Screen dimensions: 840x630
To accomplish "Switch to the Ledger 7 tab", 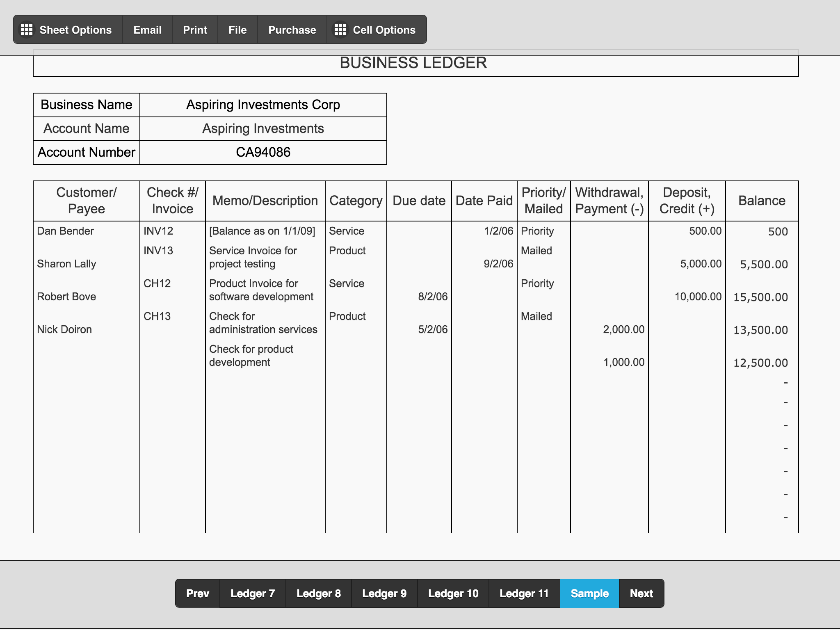I will click(253, 593).
